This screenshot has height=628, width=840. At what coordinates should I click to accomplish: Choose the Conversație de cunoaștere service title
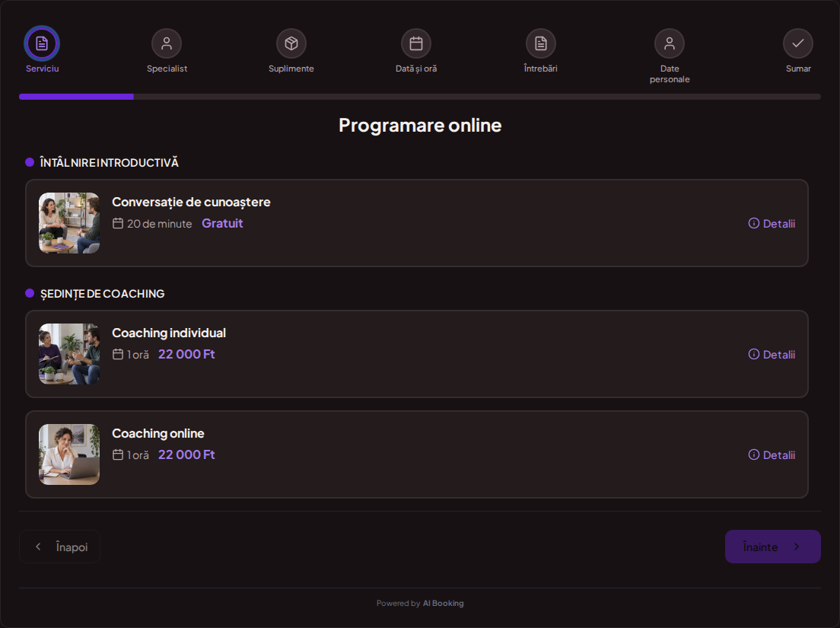(x=191, y=202)
